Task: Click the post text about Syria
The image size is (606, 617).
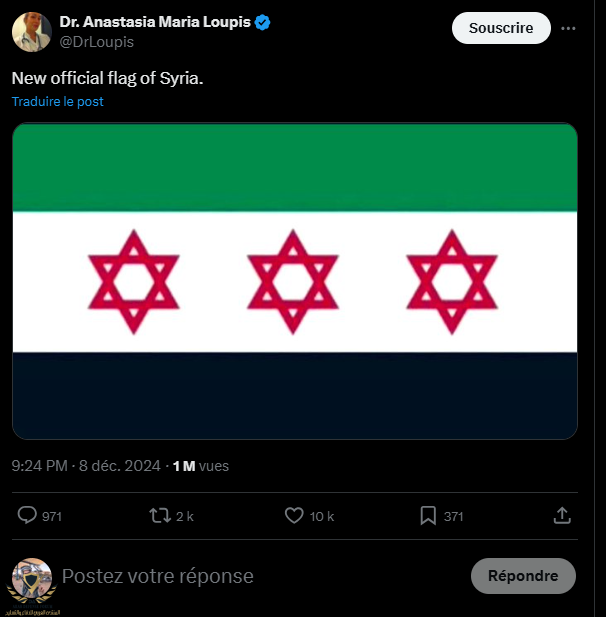Action: click(108, 77)
